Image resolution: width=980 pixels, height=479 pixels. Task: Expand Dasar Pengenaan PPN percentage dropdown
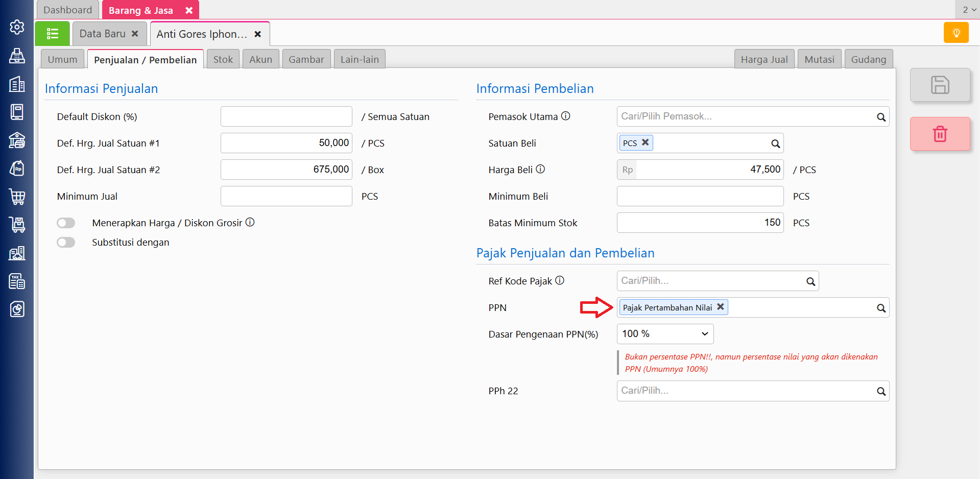(x=665, y=334)
